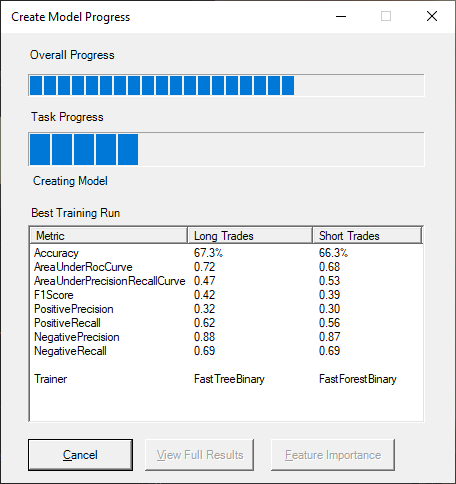Select the NegativePrecision row

point(226,337)
